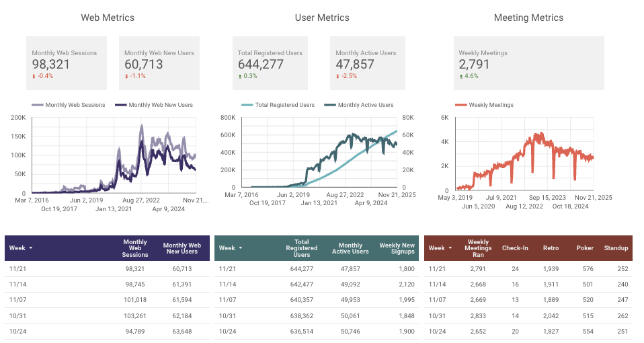
Task: Click the Monthly Web New Users legend marker
Action: (121, 105)
